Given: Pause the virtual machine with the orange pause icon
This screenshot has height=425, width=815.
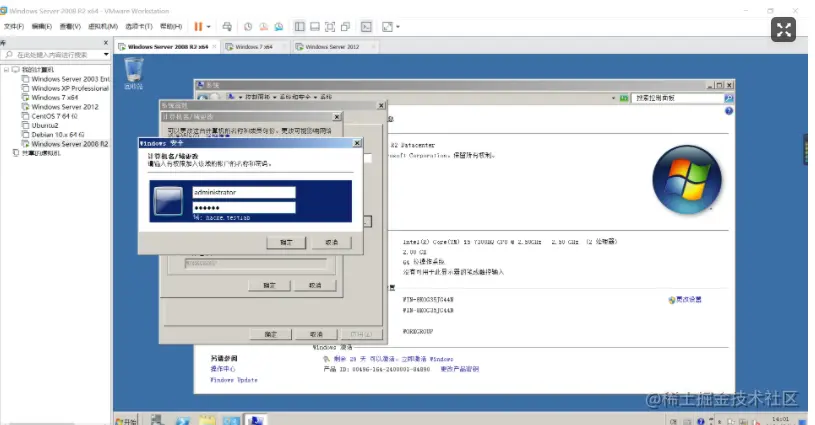Looking at the screenshot, I should coord(198,26).
